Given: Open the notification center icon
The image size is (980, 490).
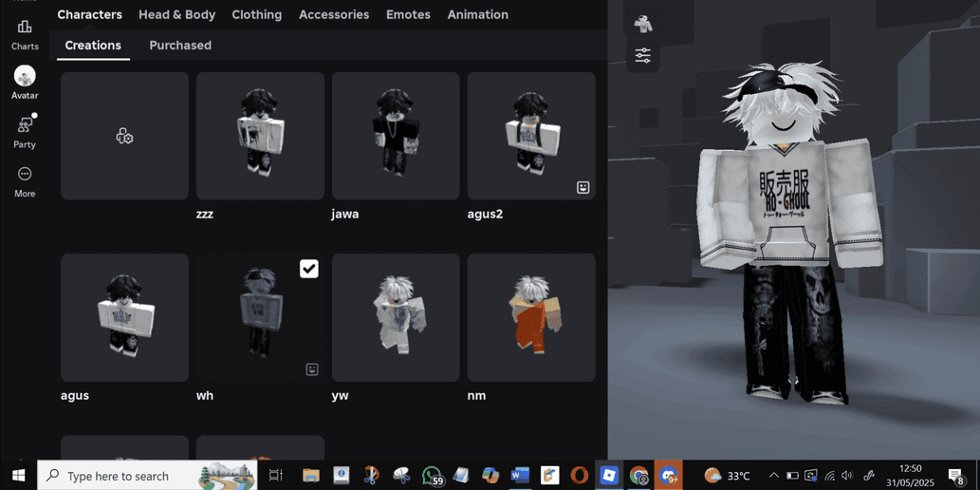Looking at the screenshot, I should click(x=955, y=476).
